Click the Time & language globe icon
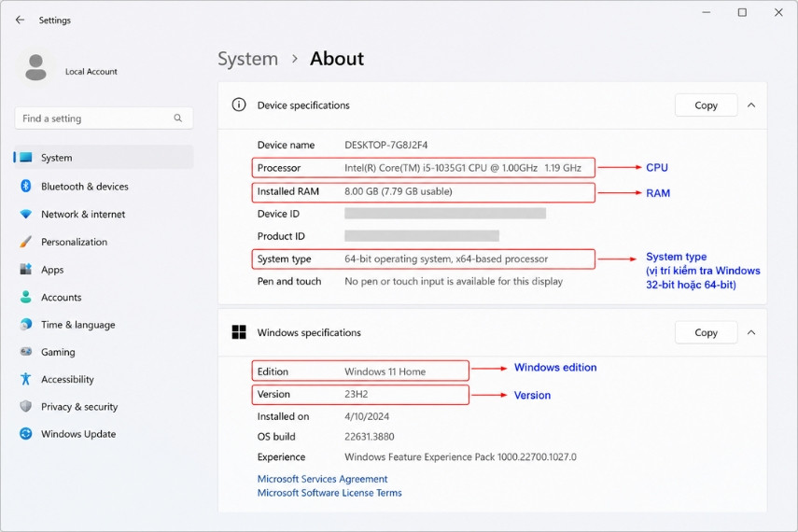This screenshot has width=798, height=532. point(26,324)
